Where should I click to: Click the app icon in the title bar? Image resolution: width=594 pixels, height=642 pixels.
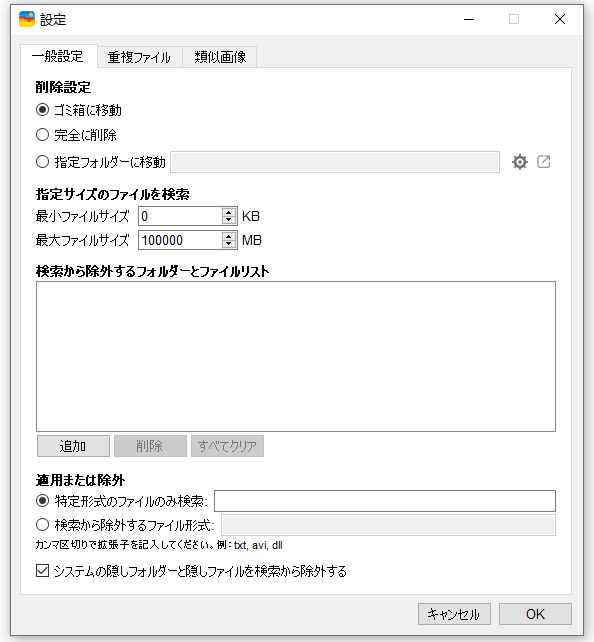[27, 19]
